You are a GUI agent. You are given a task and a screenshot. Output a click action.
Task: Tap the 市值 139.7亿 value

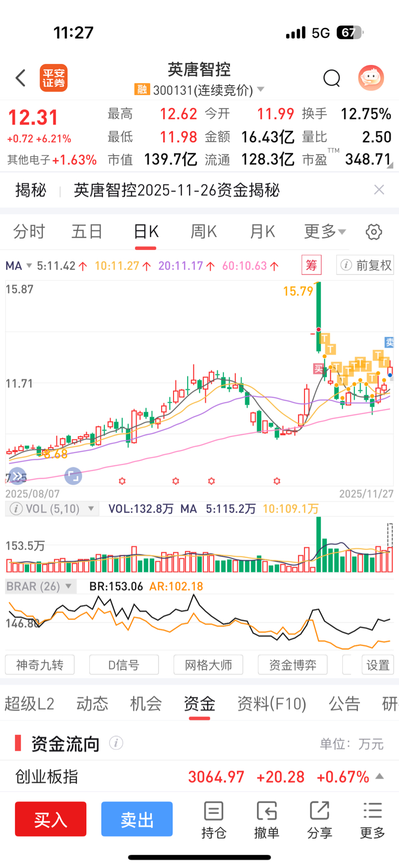(x=170, y=159)
